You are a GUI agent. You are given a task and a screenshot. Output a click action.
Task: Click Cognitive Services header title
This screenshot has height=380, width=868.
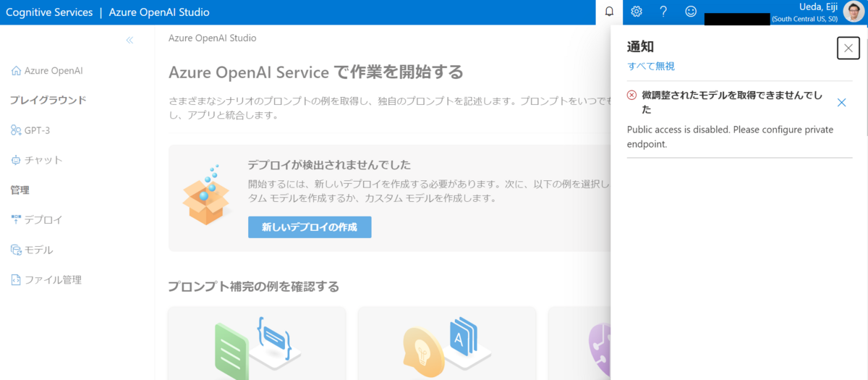point(49,12)
